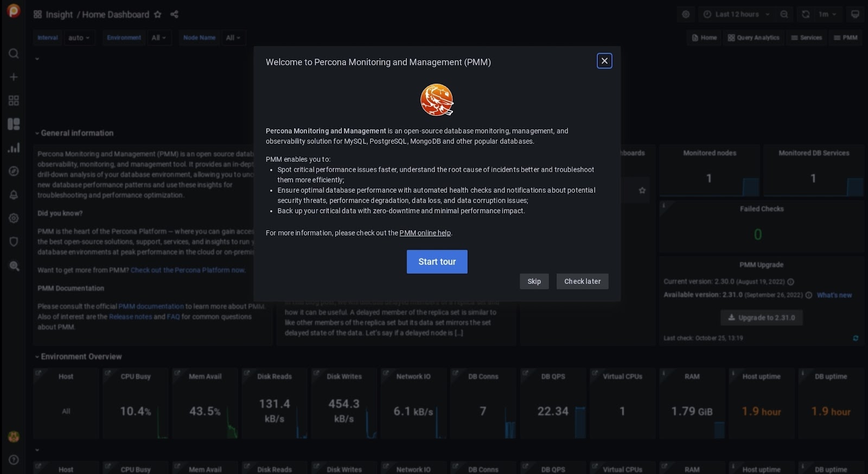Viewport: 868px width, 474px height.
Task: Close the welcome dialog with X
Action: pyautogui.click(x=604, y=61)
